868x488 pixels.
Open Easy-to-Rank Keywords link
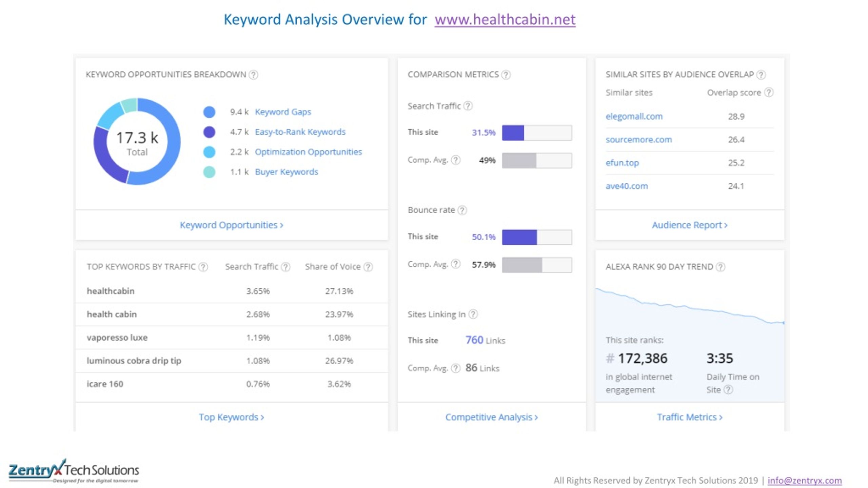click(x=300, y=132)
